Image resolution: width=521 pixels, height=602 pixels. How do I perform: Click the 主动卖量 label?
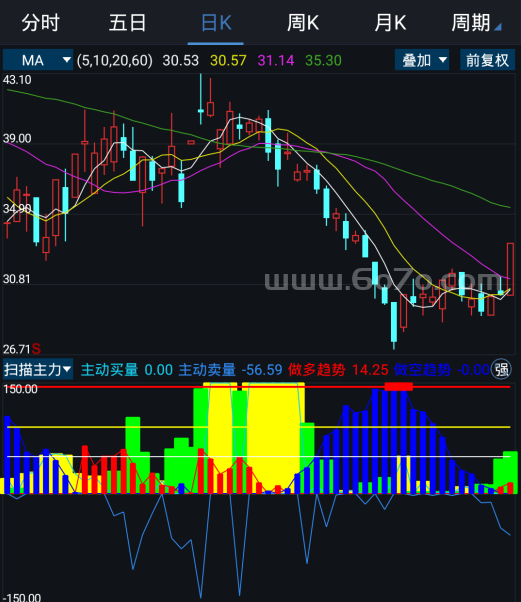coord(207,370)
